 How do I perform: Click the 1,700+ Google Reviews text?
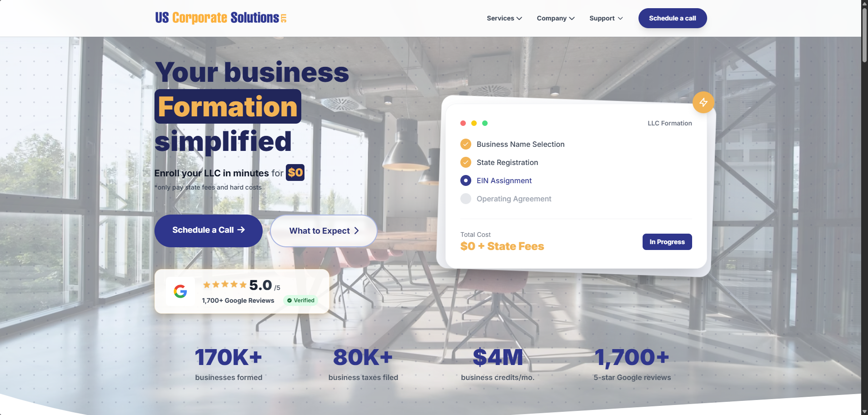click(x=238, y=300)
